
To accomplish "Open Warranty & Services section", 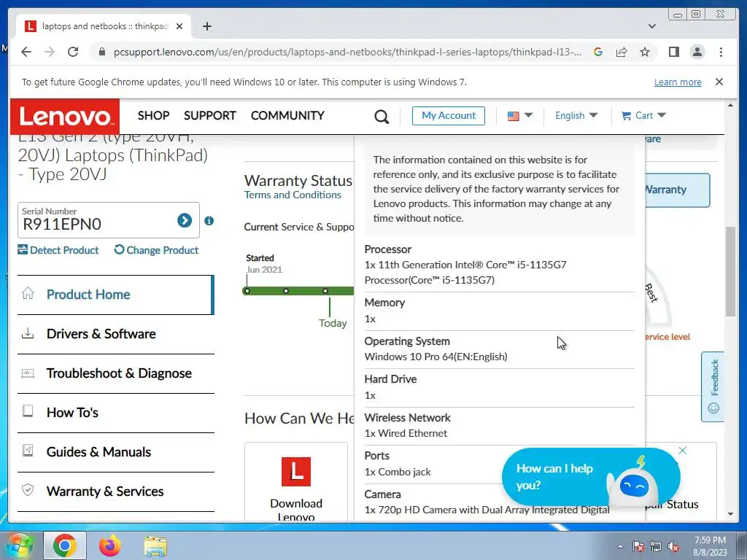I will pyautogui.click(x=116, y=492).
